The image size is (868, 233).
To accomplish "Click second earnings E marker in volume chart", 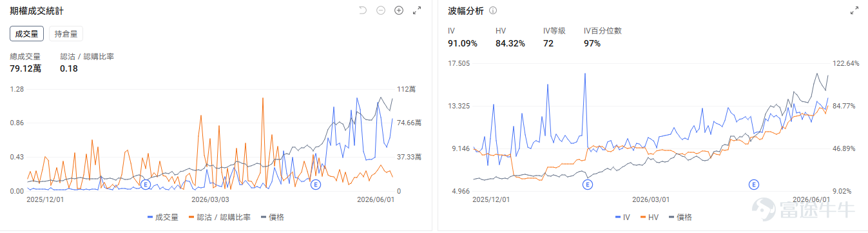I will click(x=316, y=185).
